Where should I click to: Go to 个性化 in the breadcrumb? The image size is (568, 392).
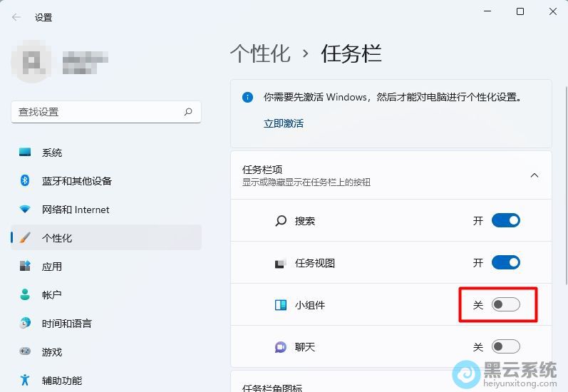[x=260, y=53]
